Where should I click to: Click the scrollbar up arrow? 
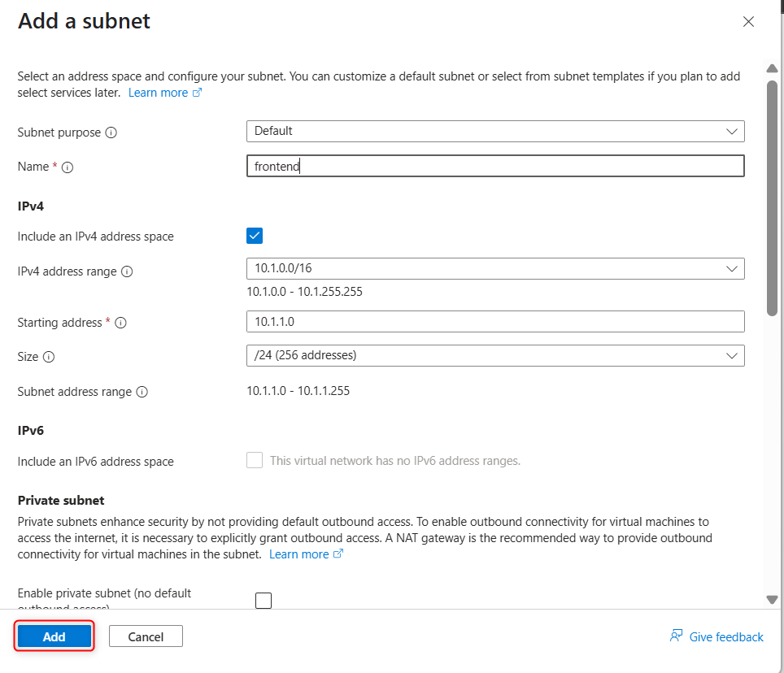tap(772, 68)
